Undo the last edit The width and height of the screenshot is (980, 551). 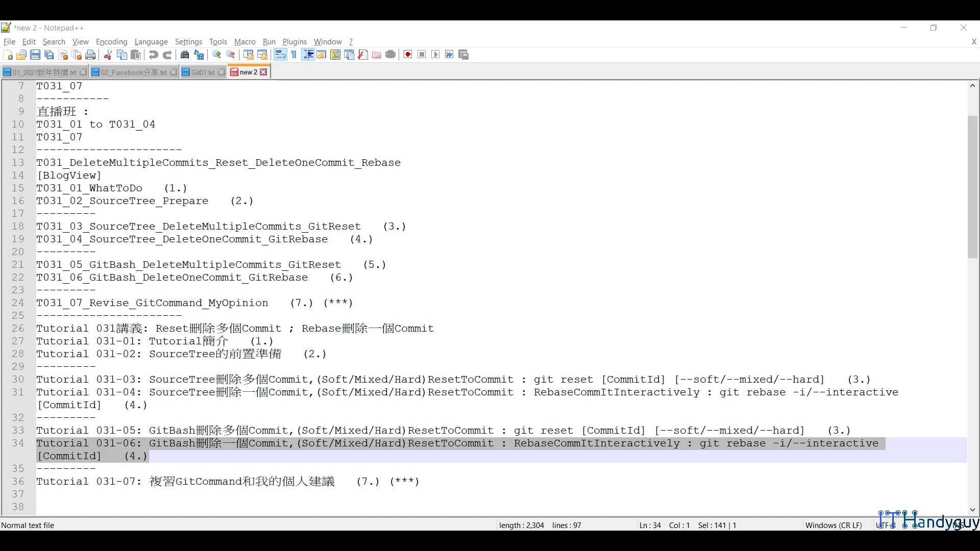(153, 55)
